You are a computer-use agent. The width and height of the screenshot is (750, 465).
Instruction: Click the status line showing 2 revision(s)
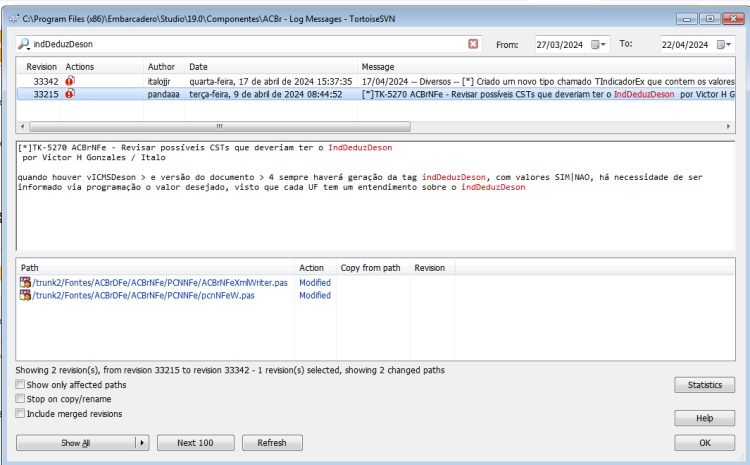click(230, 370)
